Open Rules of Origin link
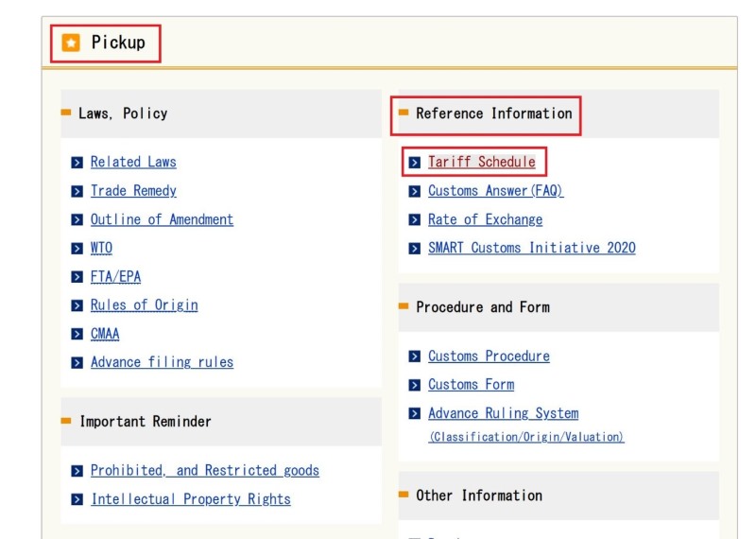 tap(144, 305)
